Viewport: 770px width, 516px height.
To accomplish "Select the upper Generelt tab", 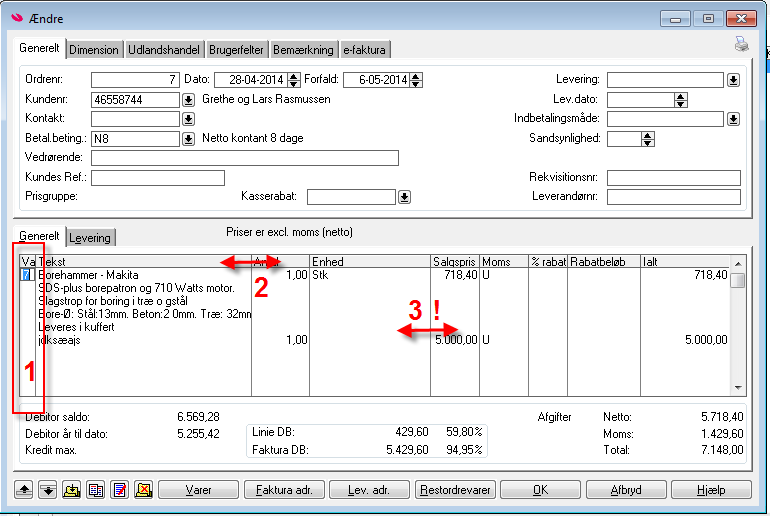I will [39, 48].
